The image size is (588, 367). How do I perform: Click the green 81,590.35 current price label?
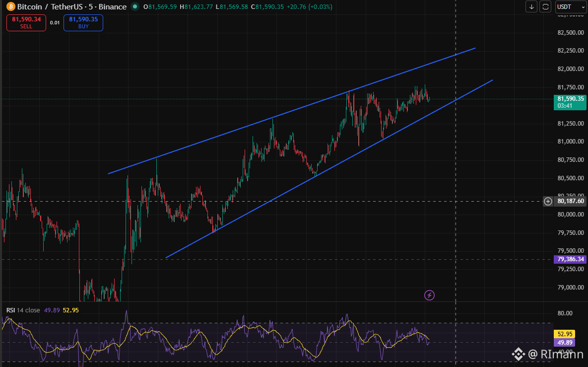[x=570, y=102]
